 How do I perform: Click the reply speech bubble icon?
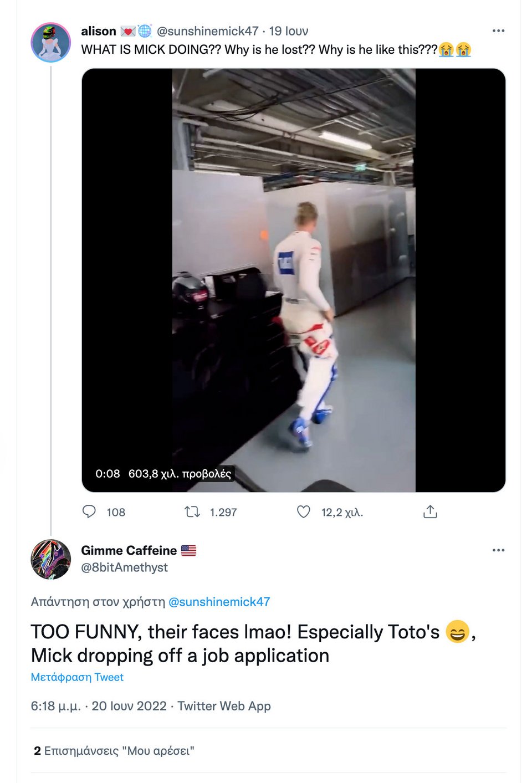(89, 511)
